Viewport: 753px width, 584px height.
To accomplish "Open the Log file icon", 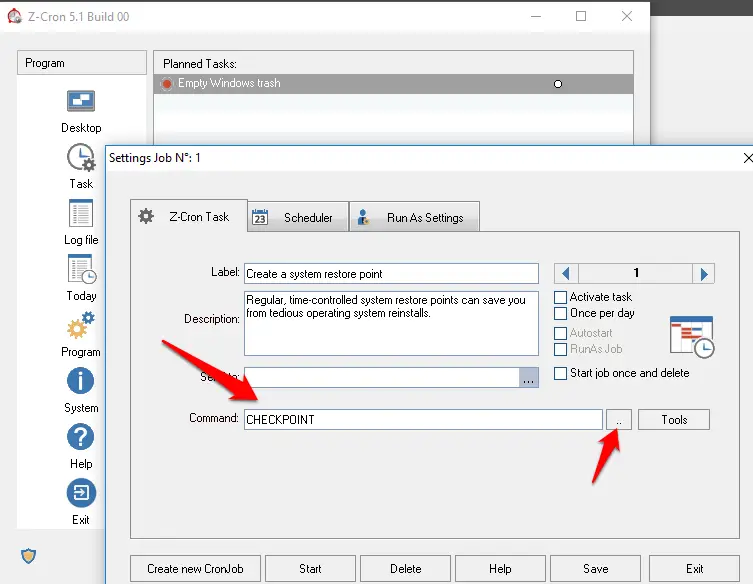I will click(x=81, y=213).
